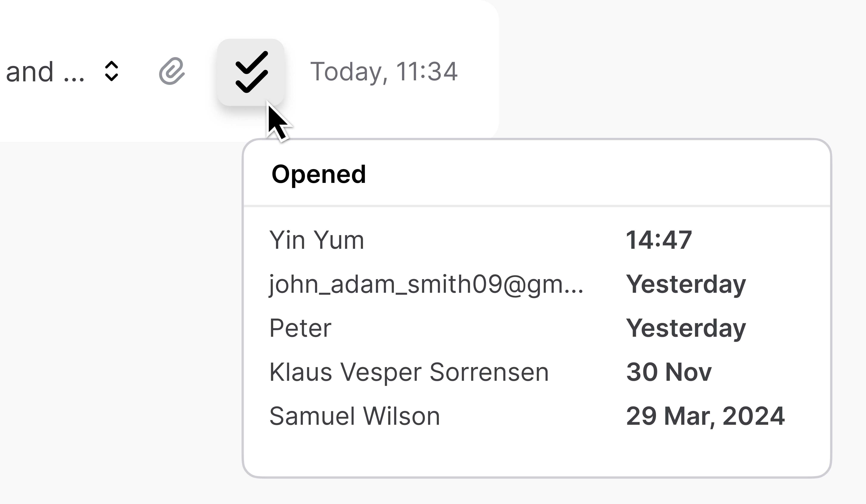Click the divider line under 'Opened'
This screenshot has width=866, height=504.
pos(537,206)
